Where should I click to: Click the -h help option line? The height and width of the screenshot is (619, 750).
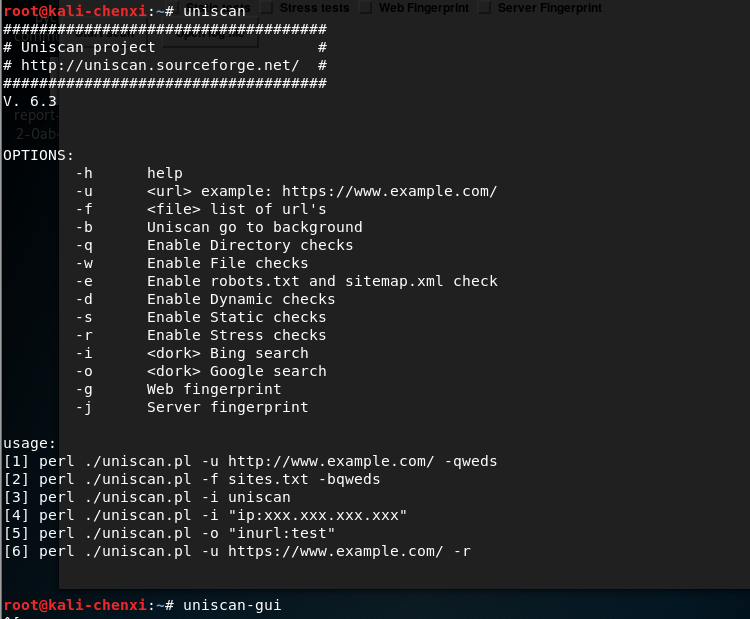click(130, 173)
